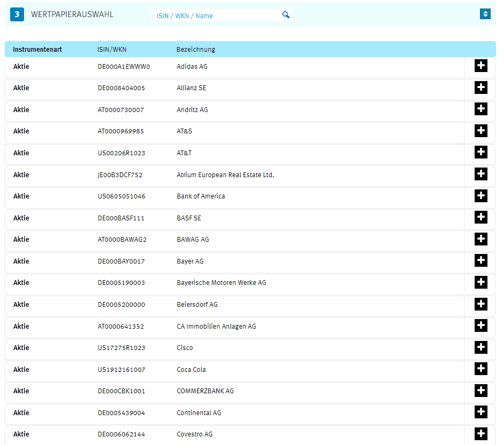Select ISIN DE000BAY0017
The width and height of the screenshot is (504, 445).
click(x=121, y=261)
